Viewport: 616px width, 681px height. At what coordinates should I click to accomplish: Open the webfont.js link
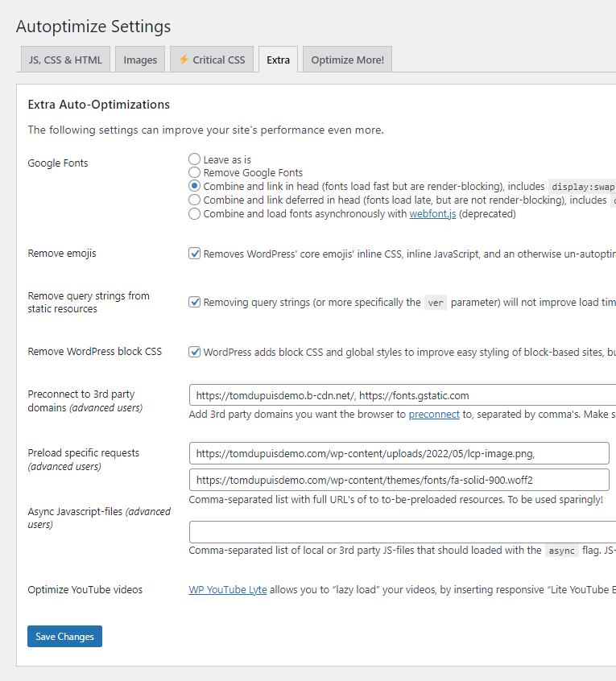coord(432,213)
